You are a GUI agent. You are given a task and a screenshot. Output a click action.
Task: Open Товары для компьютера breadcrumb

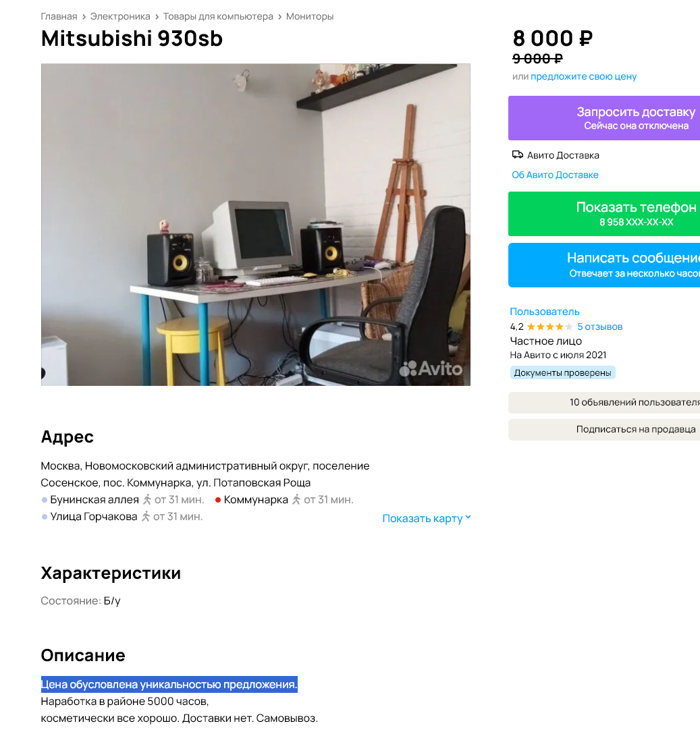[218, 16]
